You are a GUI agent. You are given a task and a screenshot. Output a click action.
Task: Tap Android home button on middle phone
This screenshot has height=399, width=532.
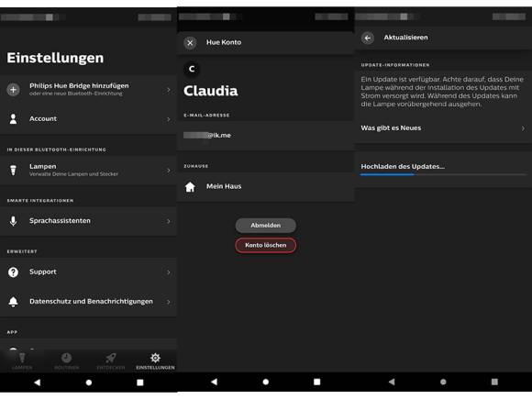[x=266, y=382]
